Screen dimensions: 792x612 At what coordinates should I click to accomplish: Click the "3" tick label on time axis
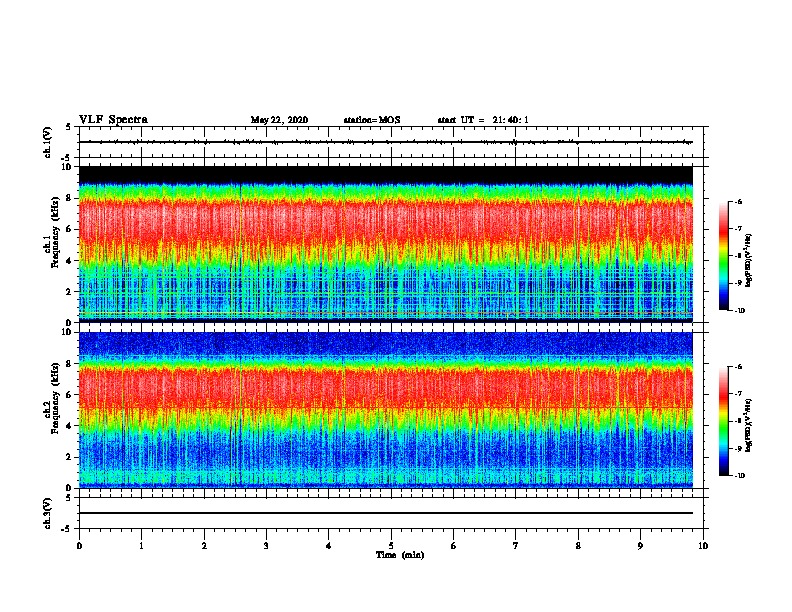pyautogui.click(x=266, y=546)
